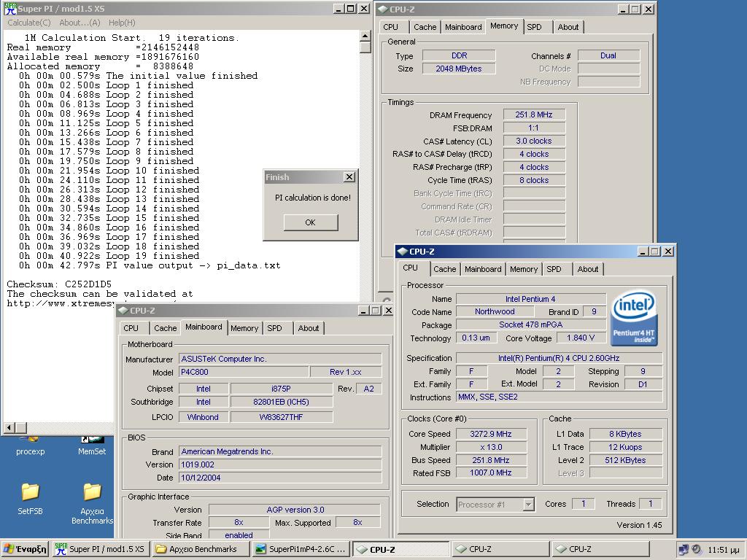This screenshot has height=560, width=747.
Task: Open the Help(H) menu in Super PI
Action: coord(122,23)
